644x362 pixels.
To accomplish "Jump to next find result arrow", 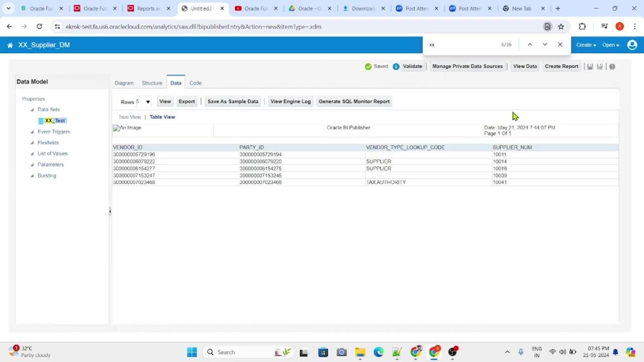I will (x=545, y=45).
